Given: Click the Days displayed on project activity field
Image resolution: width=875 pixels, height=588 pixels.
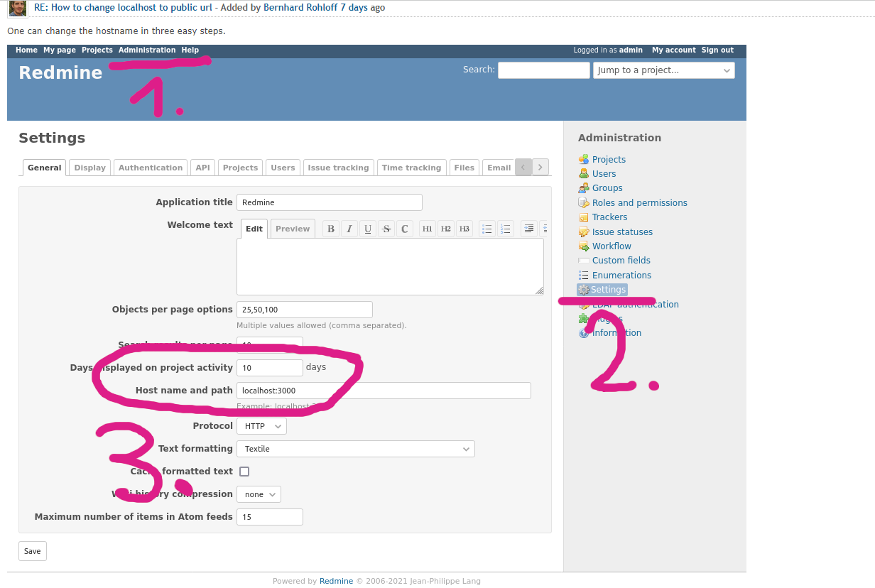Looking at the screenshot, I should tap(270, 368).
